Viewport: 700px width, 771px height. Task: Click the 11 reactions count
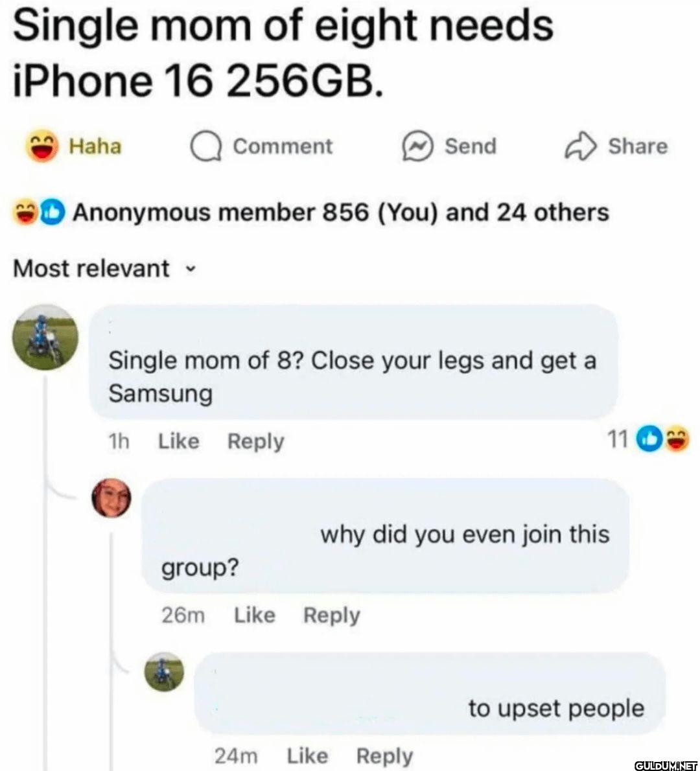coord(618,439)
